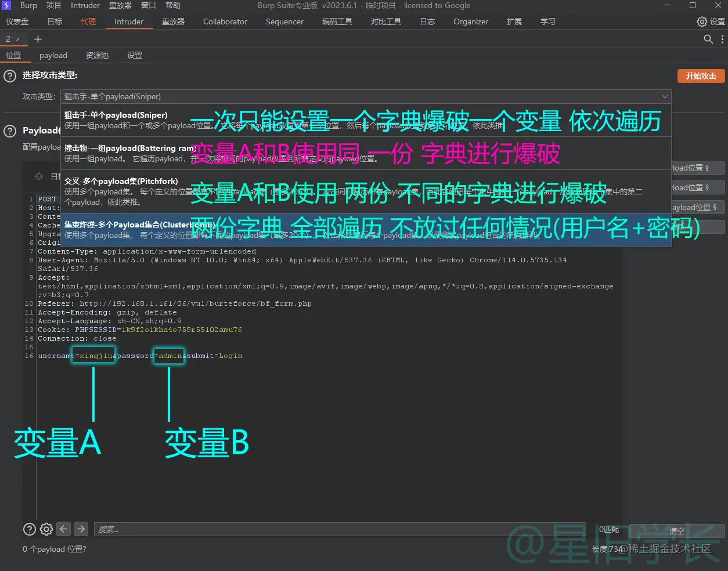Viewport: 728px width, 571px height.
Task: Switch to the 重放器 main tab
Action: pyautogui.click(x=173, y=21)
